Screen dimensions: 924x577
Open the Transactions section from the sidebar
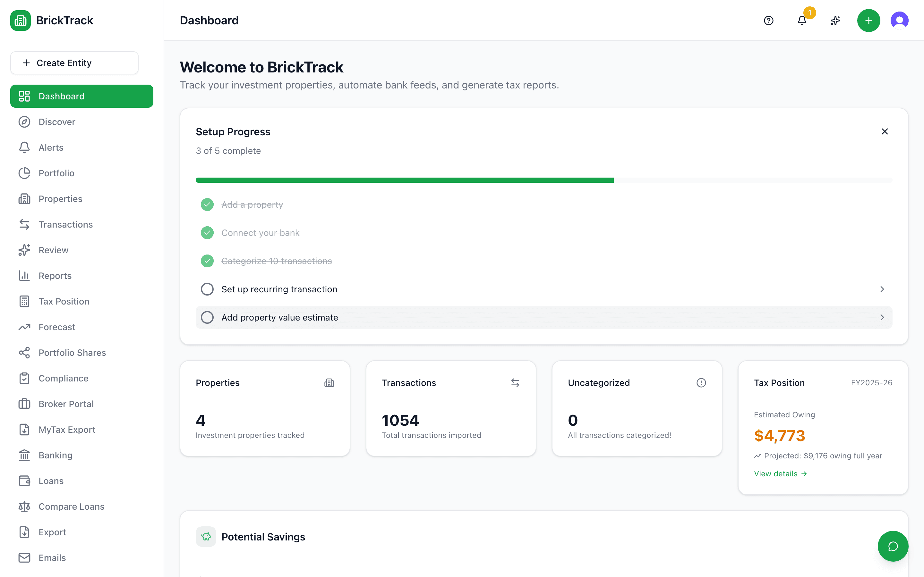pos(65,224)
